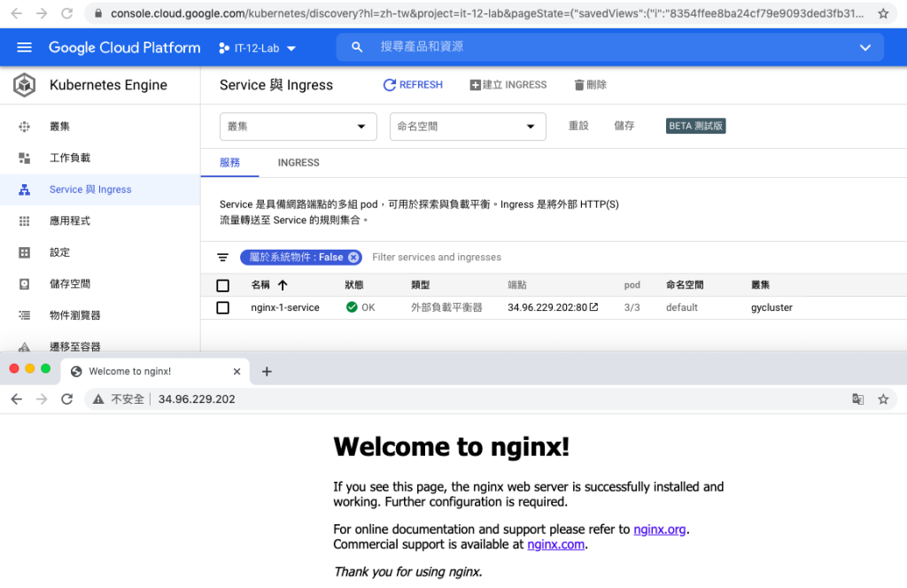The image size is (907, 588).
Task: Reload the nginx welcome page
Action: [67, 399]
